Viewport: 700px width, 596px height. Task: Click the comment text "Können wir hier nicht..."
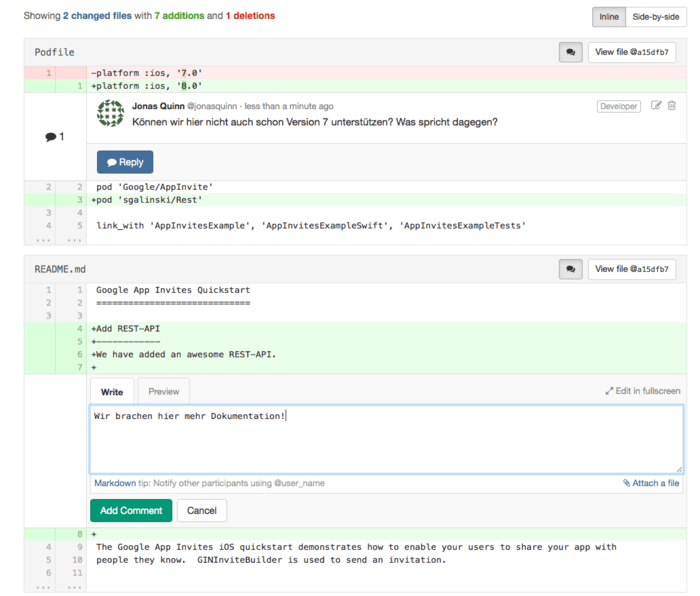[315, 122]
